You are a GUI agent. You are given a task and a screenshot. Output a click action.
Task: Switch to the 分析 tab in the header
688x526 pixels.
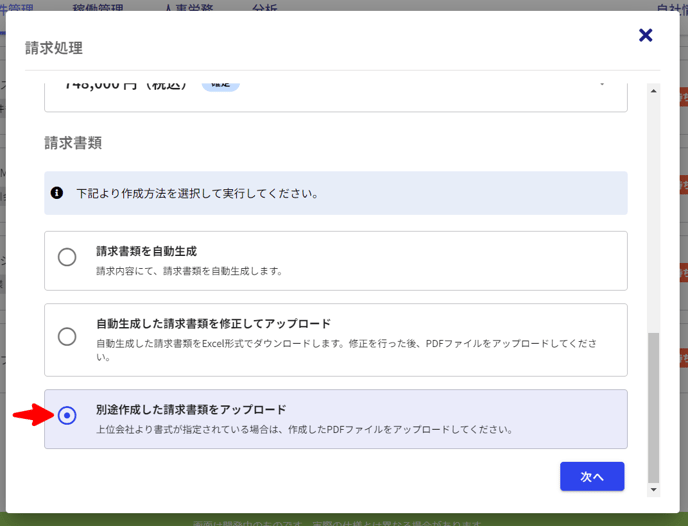pyautogui.click(x=266, y=9)
